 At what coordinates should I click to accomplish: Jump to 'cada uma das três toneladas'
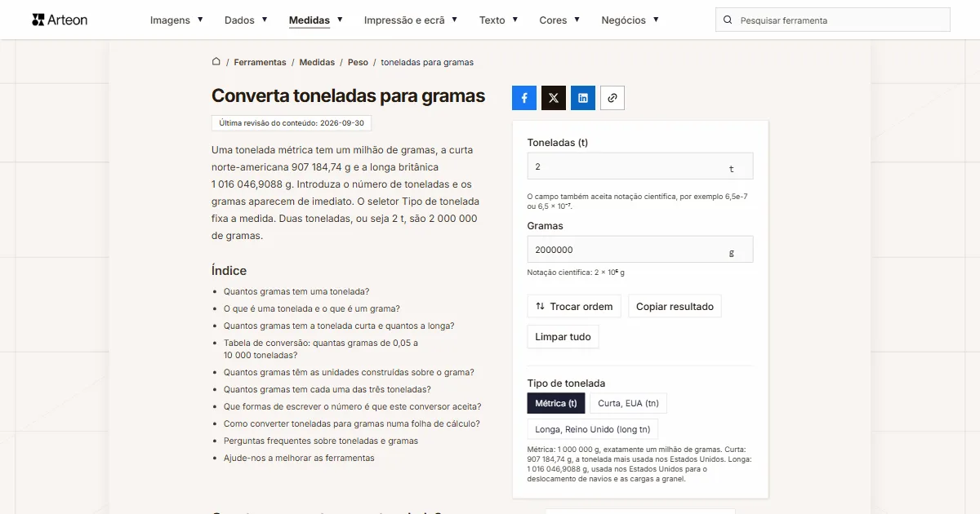tap(327, 389)
